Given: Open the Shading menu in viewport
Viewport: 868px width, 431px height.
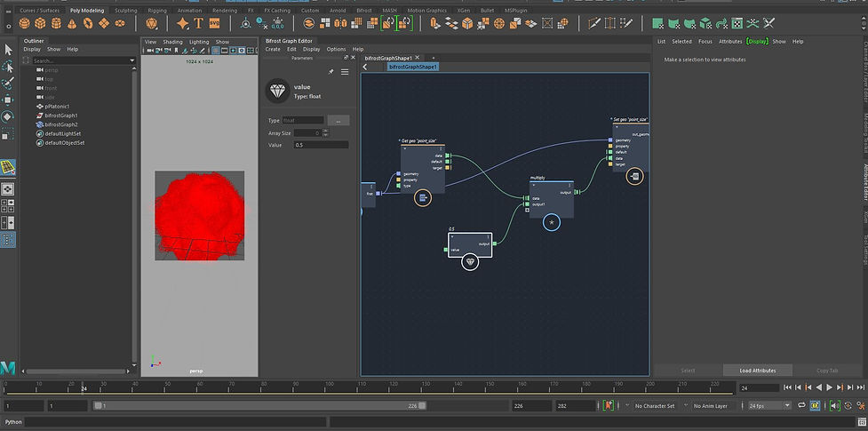Looking at the screenshot, I should pyautogui.click(x=172, y=42).
